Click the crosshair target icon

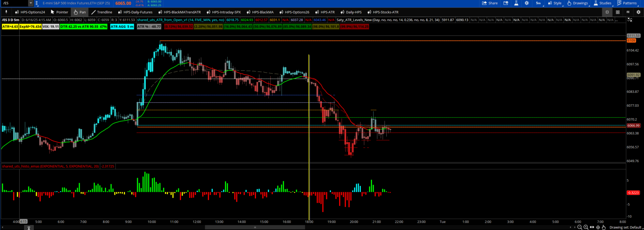(598, 227)
